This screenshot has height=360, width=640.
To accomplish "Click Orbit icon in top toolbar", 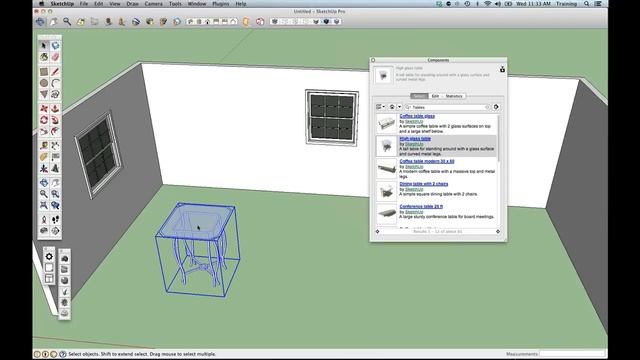I will point(40,22).
